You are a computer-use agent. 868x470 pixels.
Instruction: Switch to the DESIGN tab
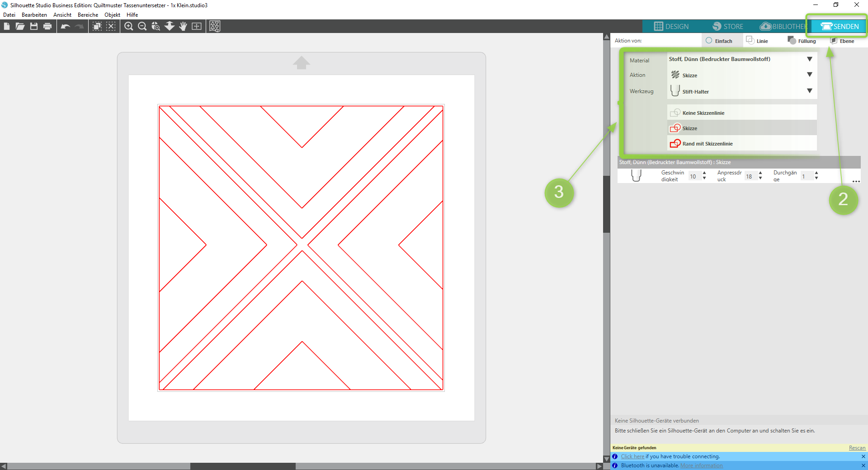[671, 26]
